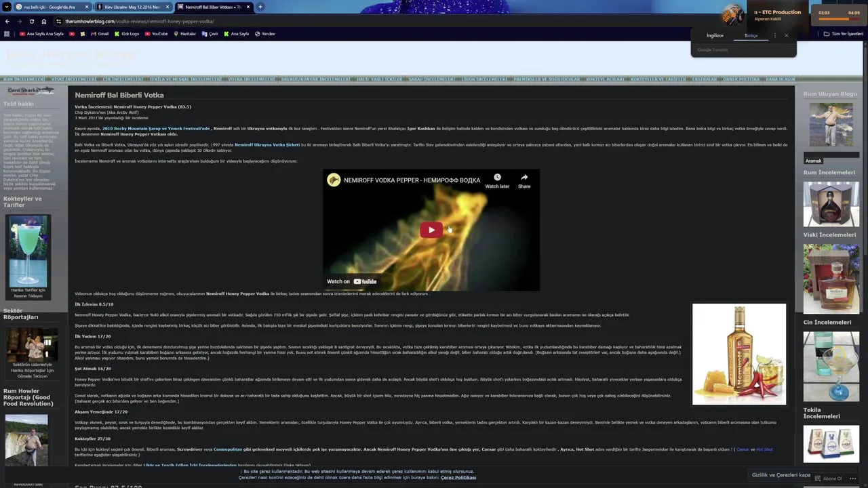Open the YouTube bookmark
This screenshot has width=868, height=488.
click(x=156, y=34)
